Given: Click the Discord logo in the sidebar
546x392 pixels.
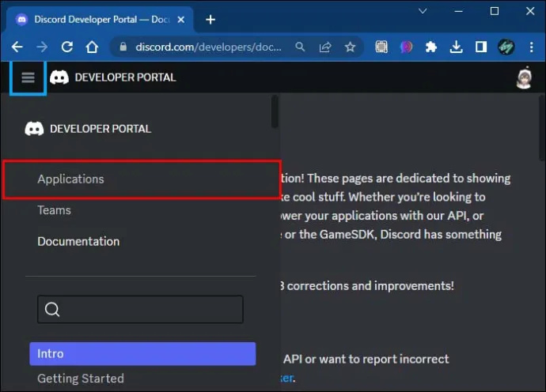Looking at the screenshot, I should click(x=34, y=129).
